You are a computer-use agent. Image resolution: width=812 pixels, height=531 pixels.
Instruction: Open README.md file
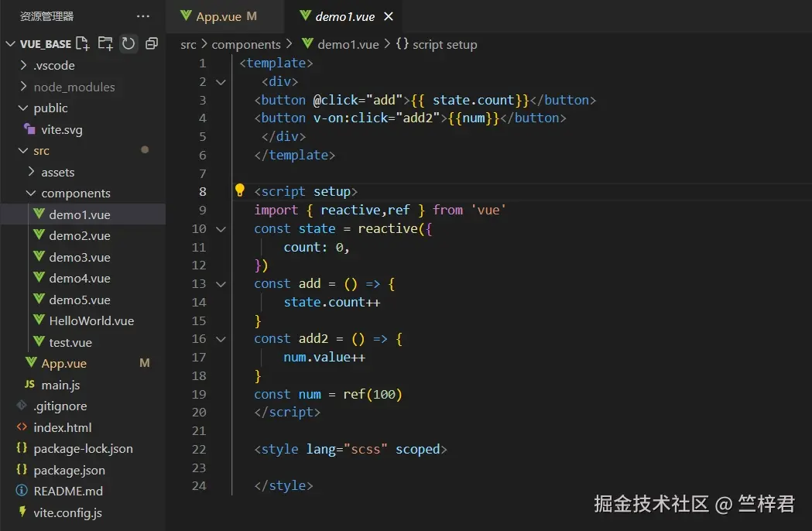tap(68, 491)
